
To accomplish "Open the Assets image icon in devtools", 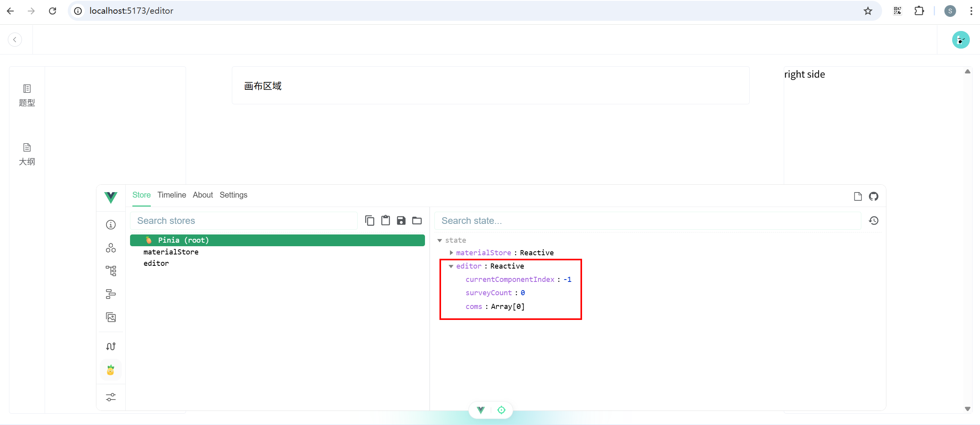I will (x=111, y=317).
